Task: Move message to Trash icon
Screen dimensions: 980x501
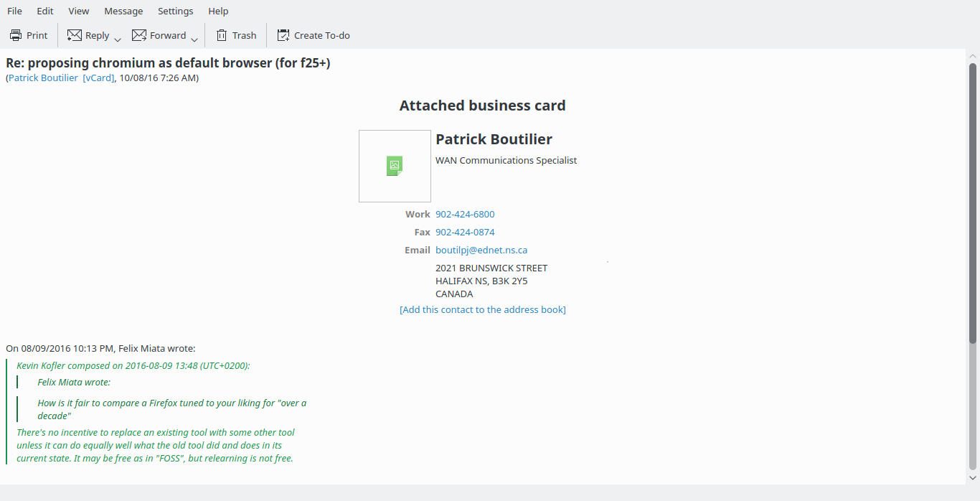Action: tap(222, 35)
